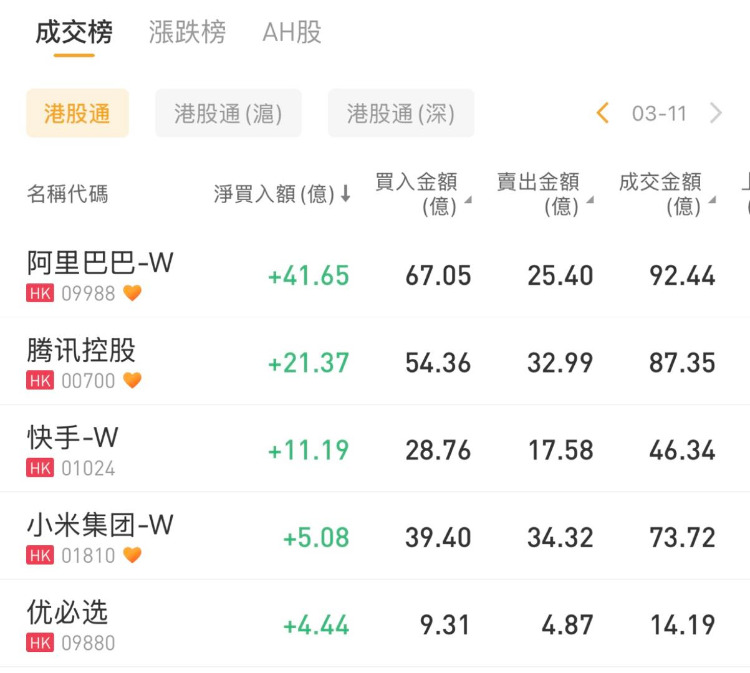Go to previous date with left arrow
The height and width of the screenshot is (673, 750).
(x=603, y=113)
